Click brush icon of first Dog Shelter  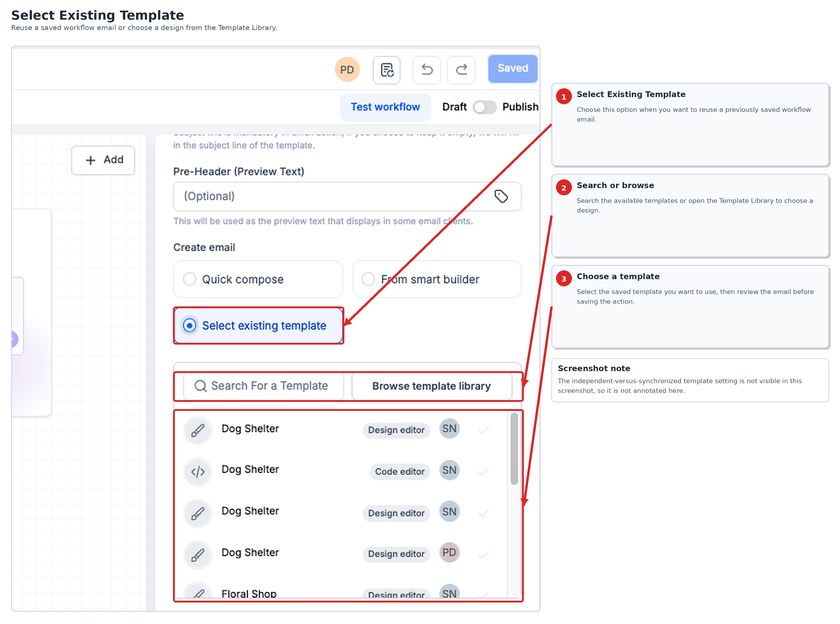click(x=198, y=430)
